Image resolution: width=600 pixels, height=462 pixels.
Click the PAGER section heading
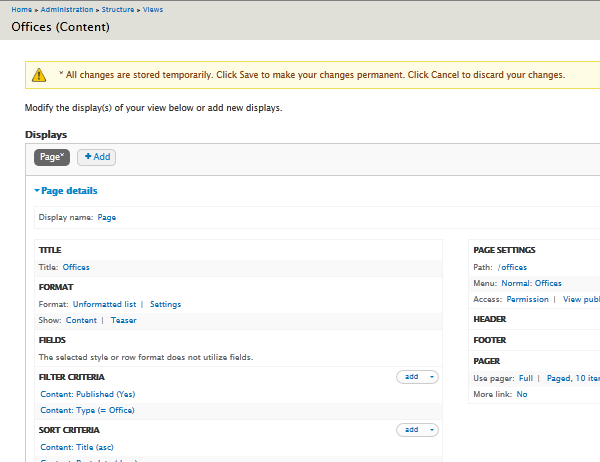(487, 361)
